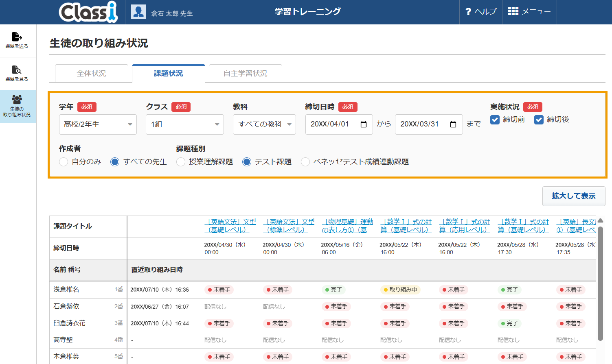The height and width of the screenshot is (364, 612).
Task: Toggle the 締切後 checkbox
Action: click(539, 120)
